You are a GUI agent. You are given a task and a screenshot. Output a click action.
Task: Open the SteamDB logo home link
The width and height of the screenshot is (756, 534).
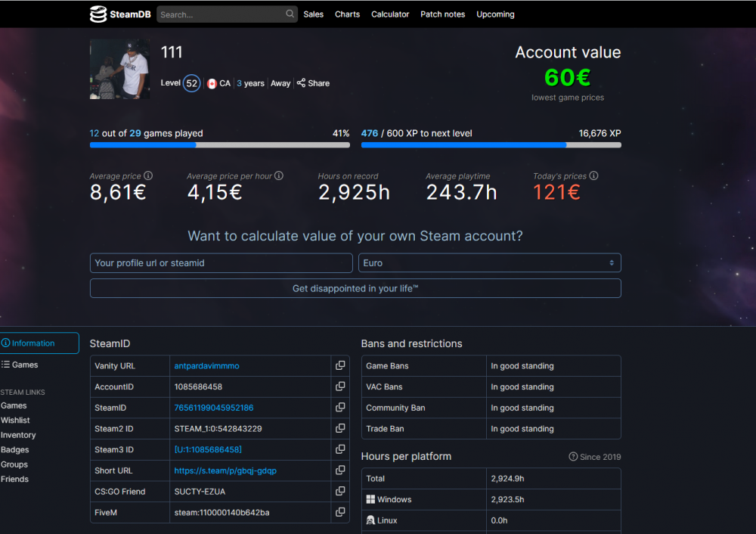120,14
